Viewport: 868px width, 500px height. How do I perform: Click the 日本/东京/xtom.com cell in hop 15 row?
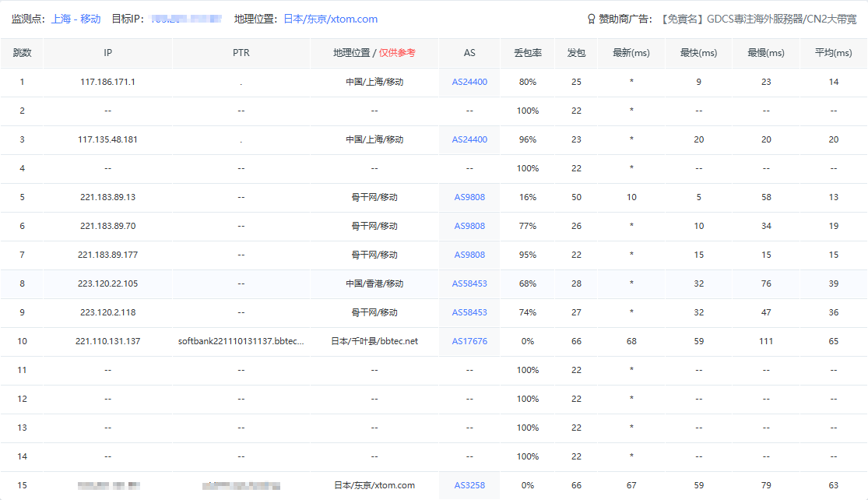pyautogui.click(x=374, y=485)
